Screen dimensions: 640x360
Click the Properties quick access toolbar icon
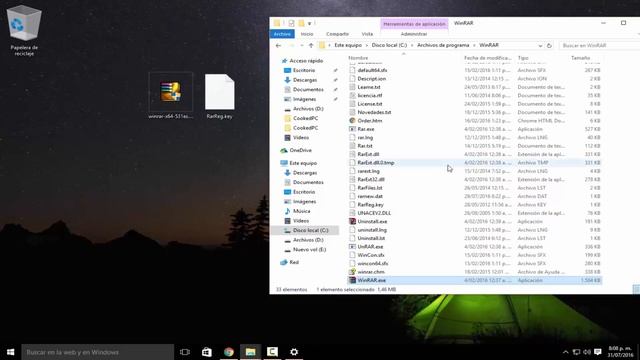tap(291, 23)
